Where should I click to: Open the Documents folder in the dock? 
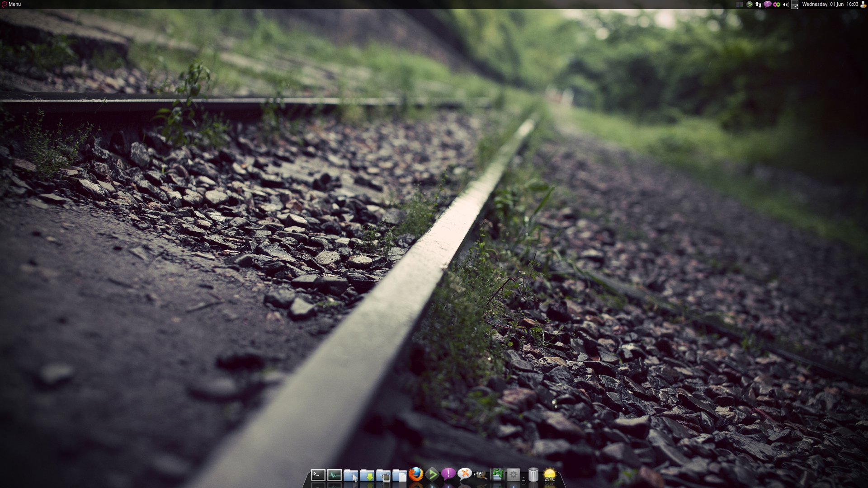tap(400, 475)
